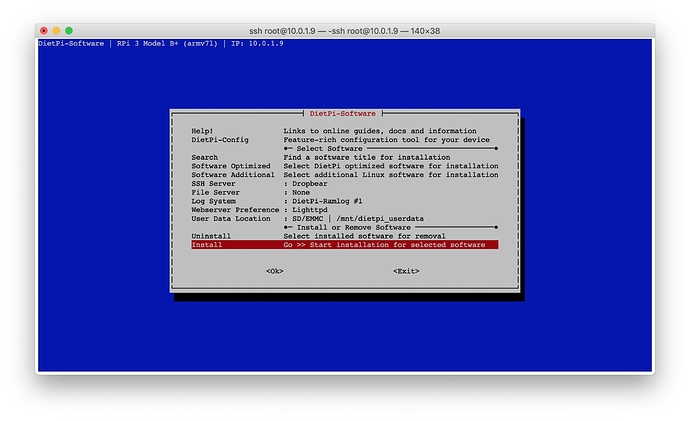Click the <Exit> button

406,271
